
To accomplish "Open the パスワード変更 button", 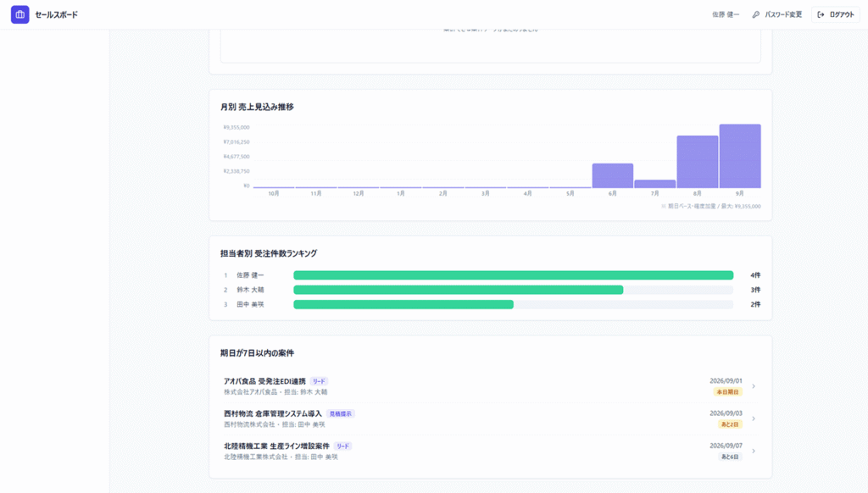I will [777, 14].
